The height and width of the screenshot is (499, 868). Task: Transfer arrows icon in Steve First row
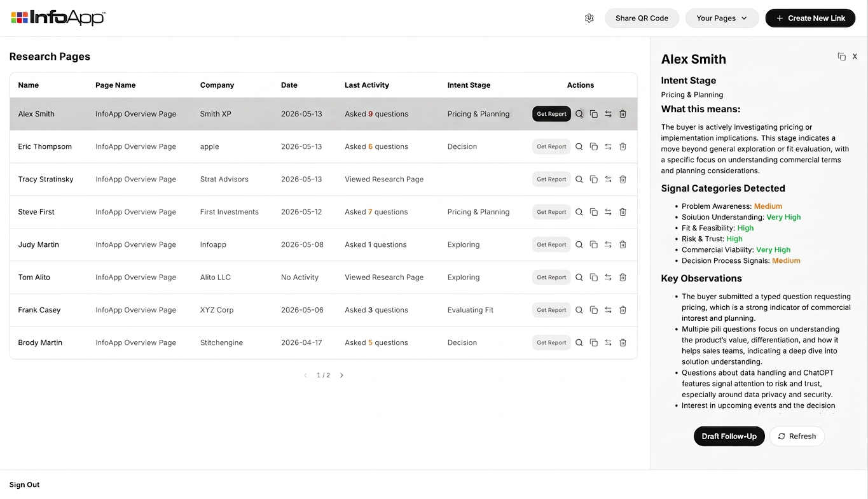(608, 212)
